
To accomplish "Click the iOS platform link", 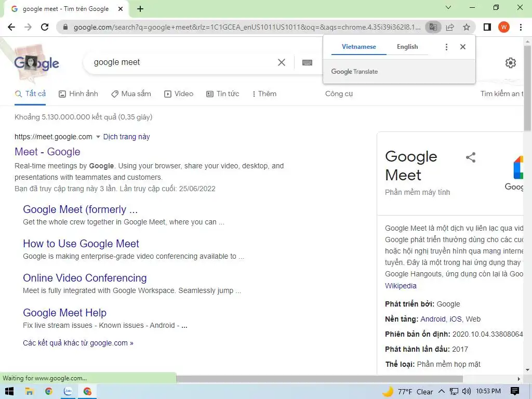I will [x=455, y=319].
